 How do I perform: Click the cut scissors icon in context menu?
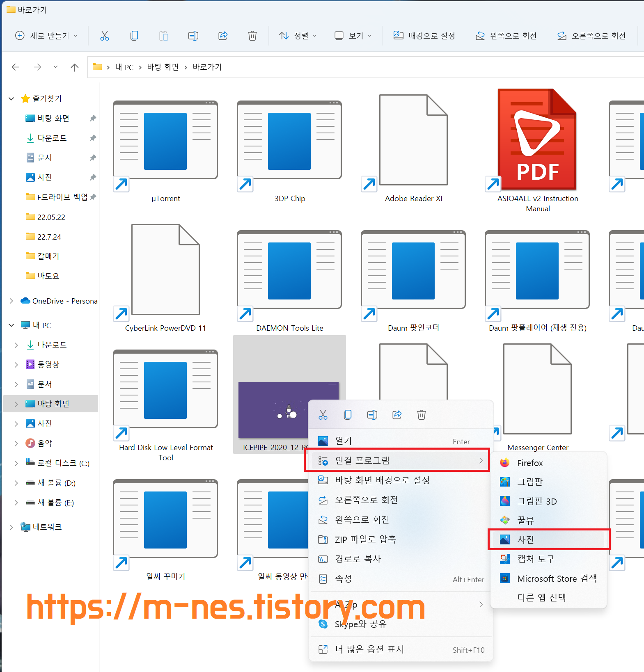[323, 415]
